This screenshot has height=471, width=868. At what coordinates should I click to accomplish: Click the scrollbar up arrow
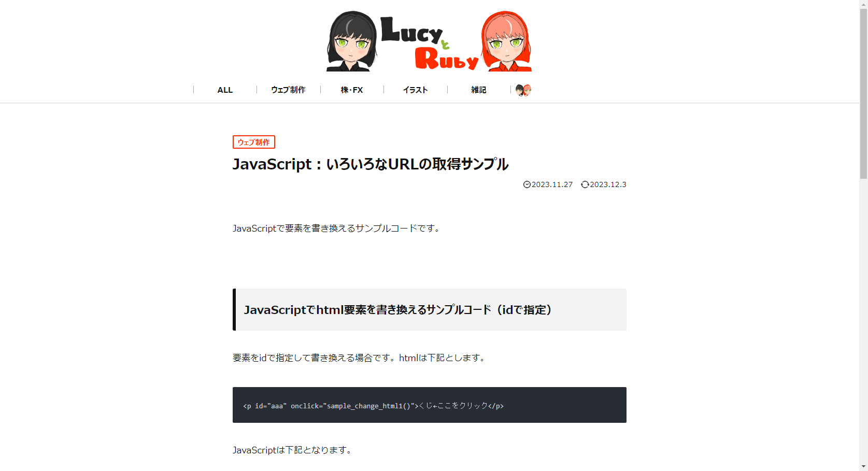click(863, 4)
